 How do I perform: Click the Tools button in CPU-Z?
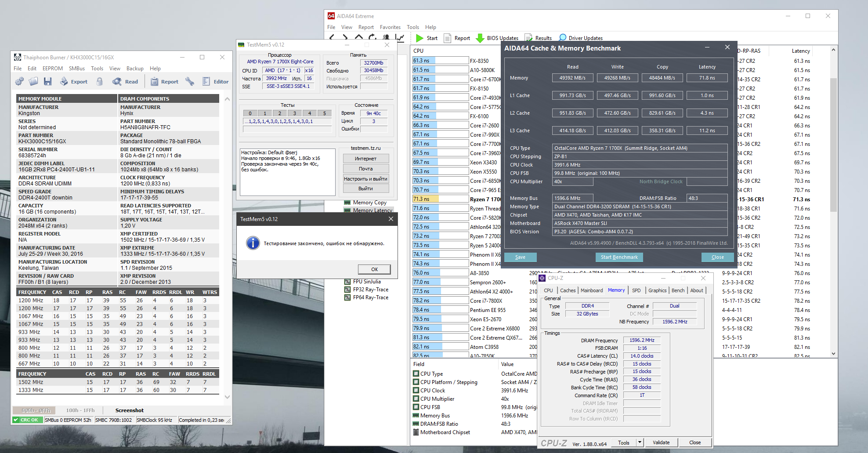624,442
